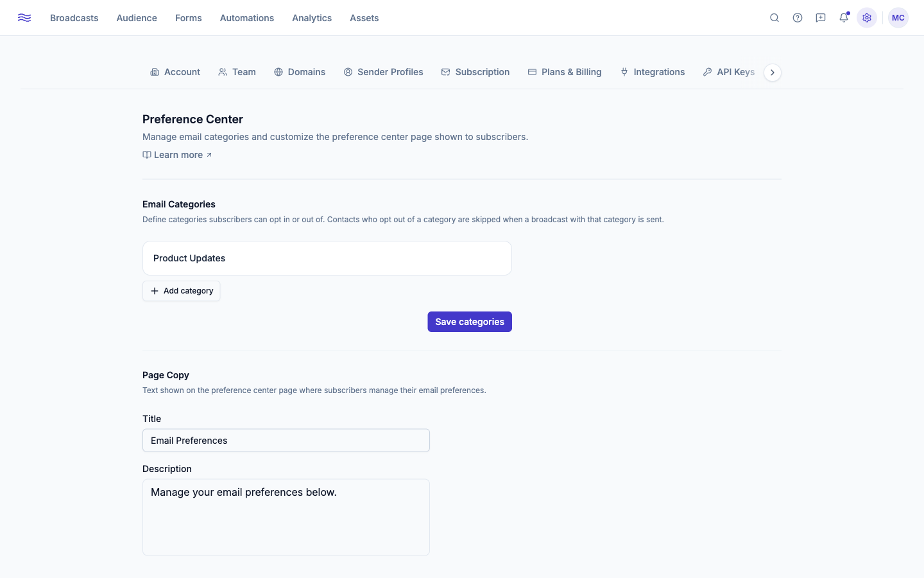Click the book icon beside Learn more
Screen dimensions: 924x578
click(147, 155)
